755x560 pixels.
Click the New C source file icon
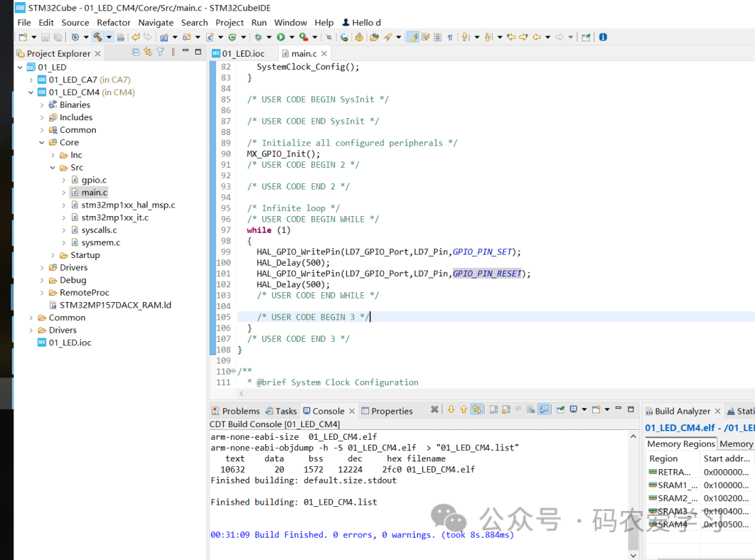coord(210,37)
